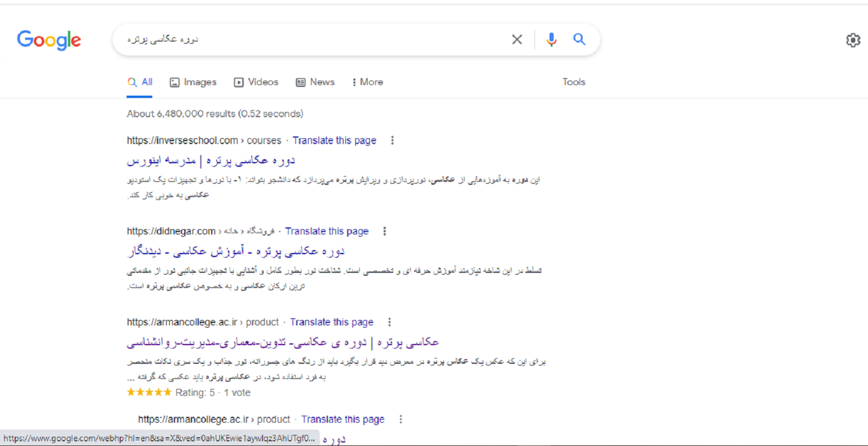Viewport: 868px width, 446px height.
Task: Switch to the Images tab
Action: (x=193, y=82)
